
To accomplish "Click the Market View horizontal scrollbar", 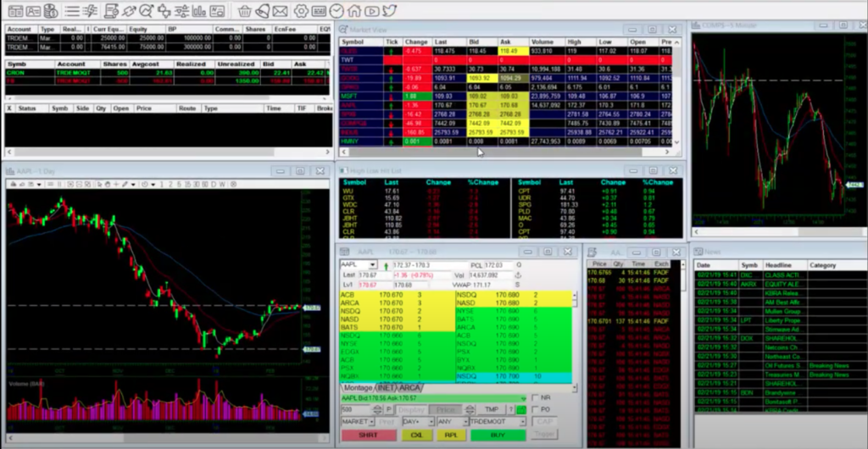I will (x=504, y=152).
